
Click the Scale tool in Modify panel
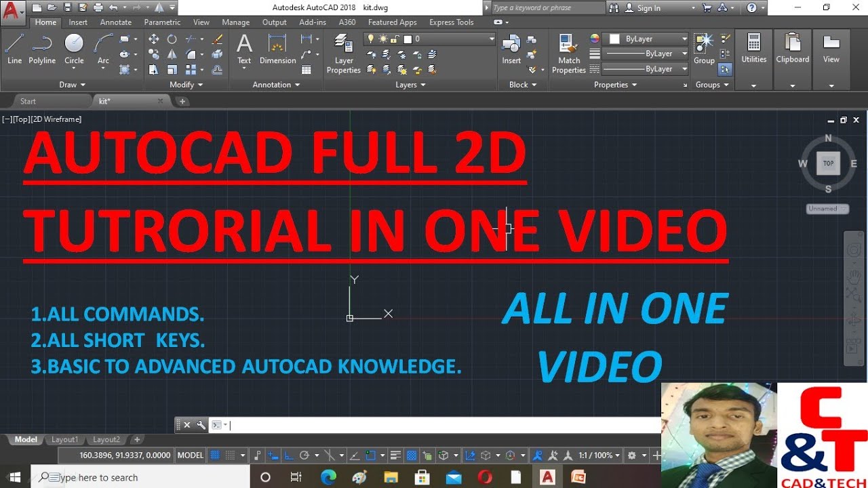[172, 69]
